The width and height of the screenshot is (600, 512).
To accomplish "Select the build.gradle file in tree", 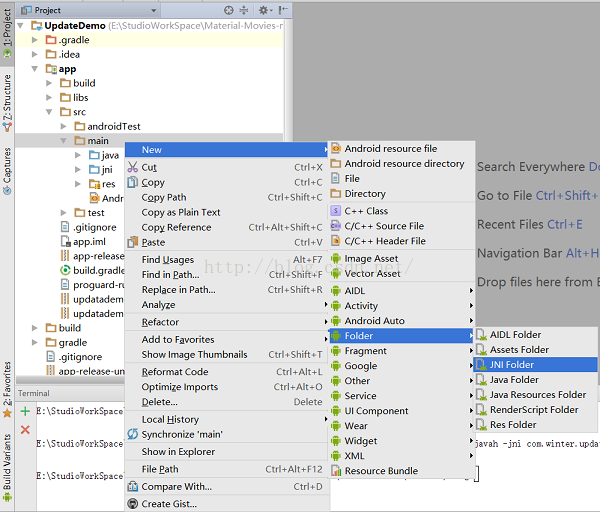I will pos(97,270).
